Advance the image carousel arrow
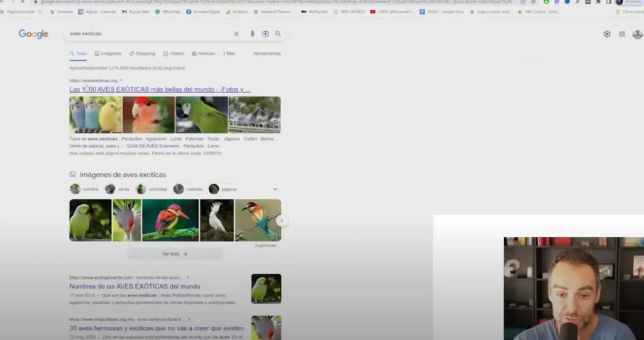The image size is (644, 340). point(282,221)
